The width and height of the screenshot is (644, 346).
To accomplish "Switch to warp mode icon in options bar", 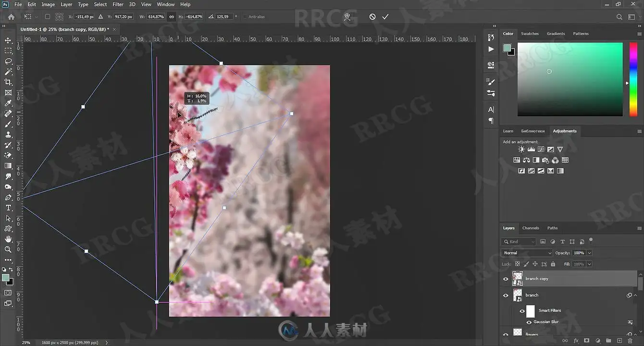I will click(x=347, y=17).
